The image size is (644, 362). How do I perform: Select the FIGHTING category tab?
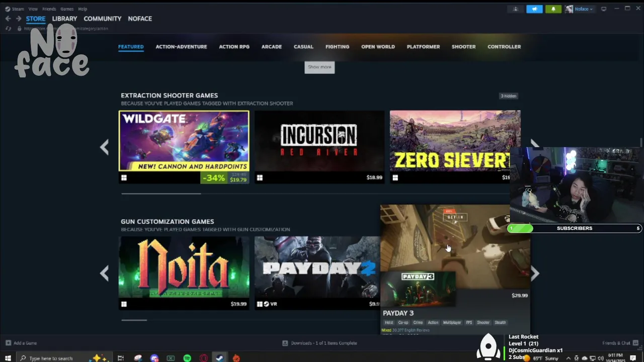pos(337,47)
